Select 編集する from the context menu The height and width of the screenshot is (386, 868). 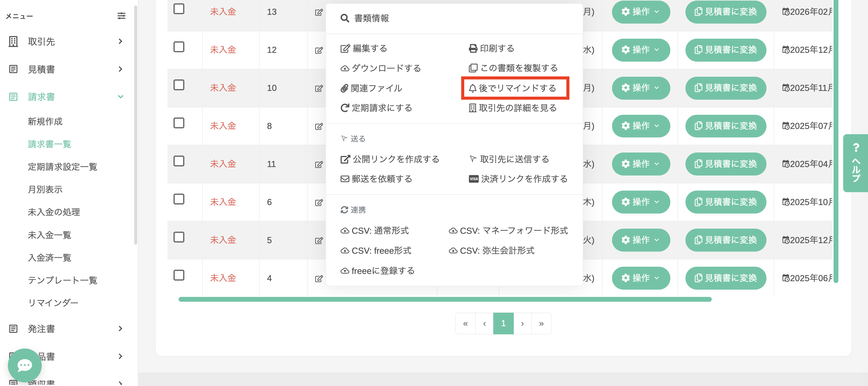(364, 49)
